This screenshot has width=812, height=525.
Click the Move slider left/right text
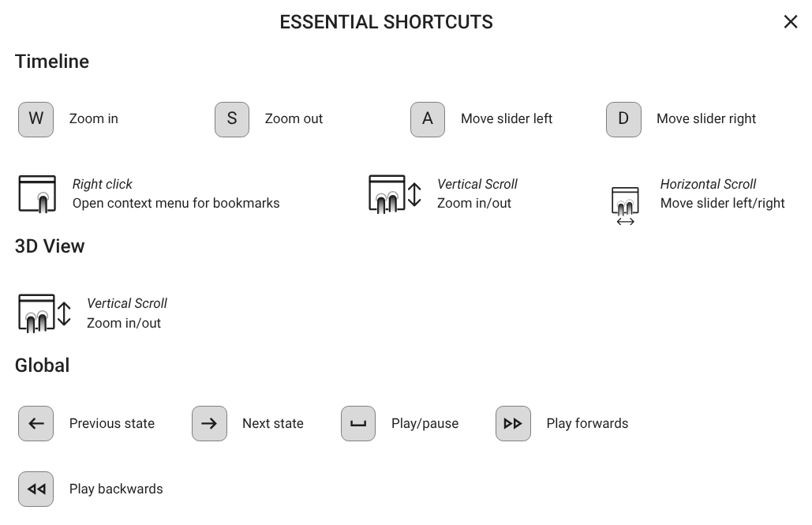[723, 203]
